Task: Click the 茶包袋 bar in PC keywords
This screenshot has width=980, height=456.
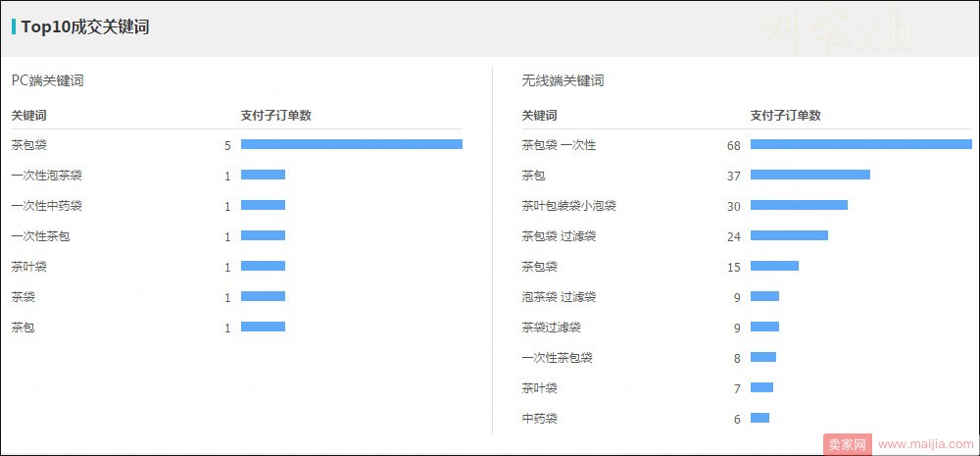Action: tap(351, 144)
